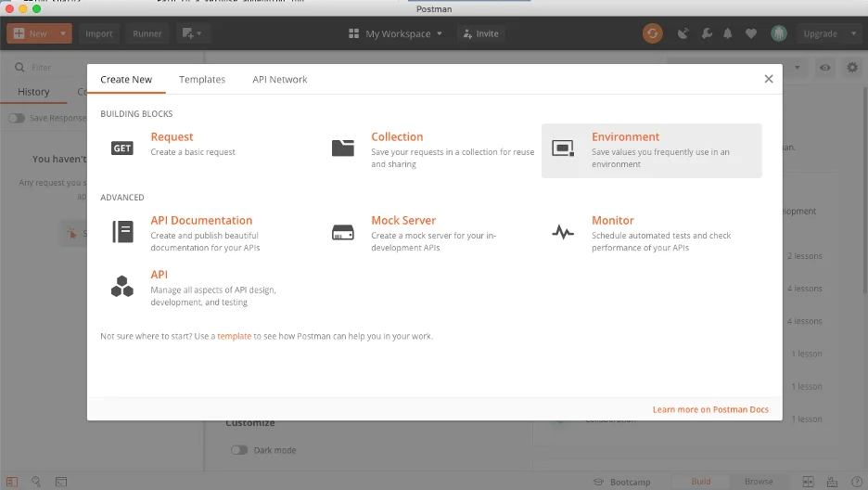868x490 pixels.
Task: Open manage environments gear icon
Action: point(852,68)
